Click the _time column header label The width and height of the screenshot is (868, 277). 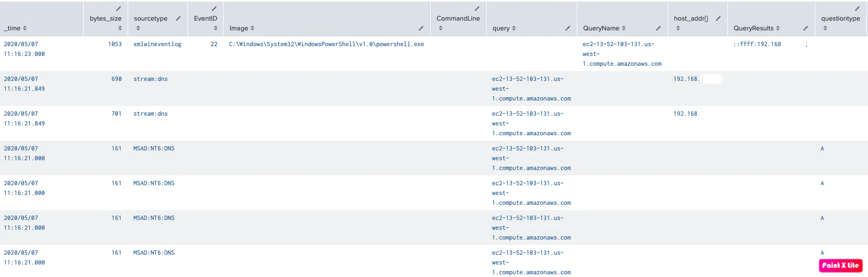click(12, 28)
